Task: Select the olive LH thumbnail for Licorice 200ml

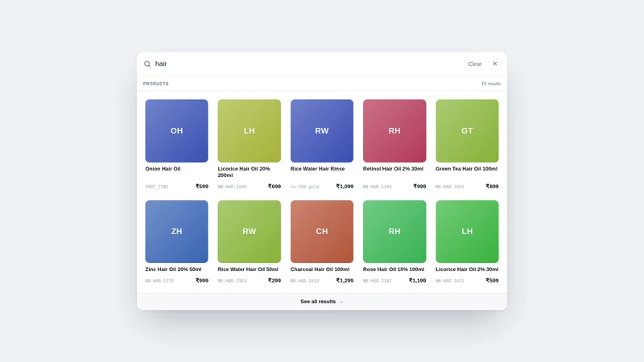Action: (250, 131)
